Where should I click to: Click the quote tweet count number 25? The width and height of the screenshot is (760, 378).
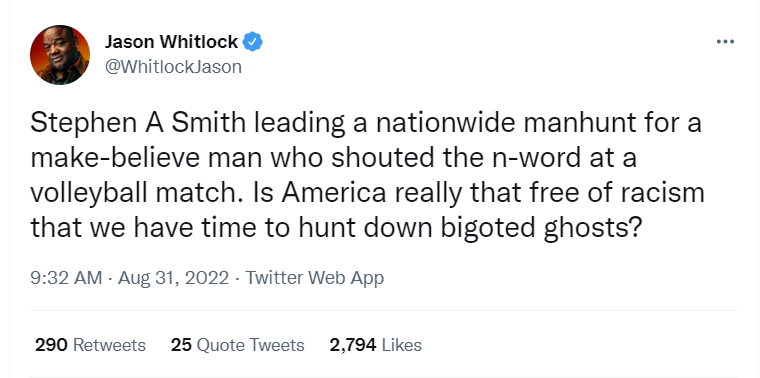[x=181, y=345]
